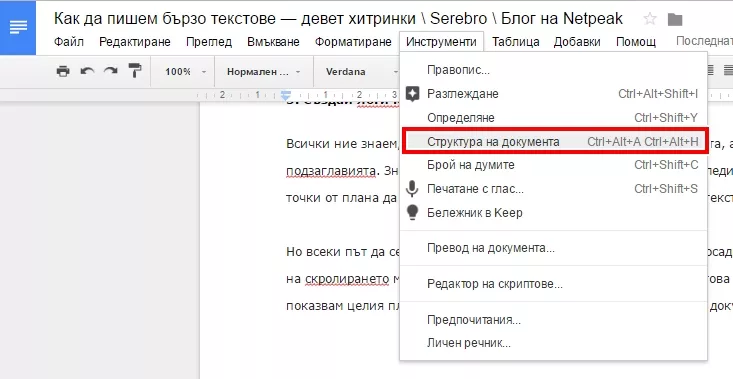The width and height of the screenshot is (733, 379).
Task: Undo with the undo arrow
Action: [x=87, y=71]
